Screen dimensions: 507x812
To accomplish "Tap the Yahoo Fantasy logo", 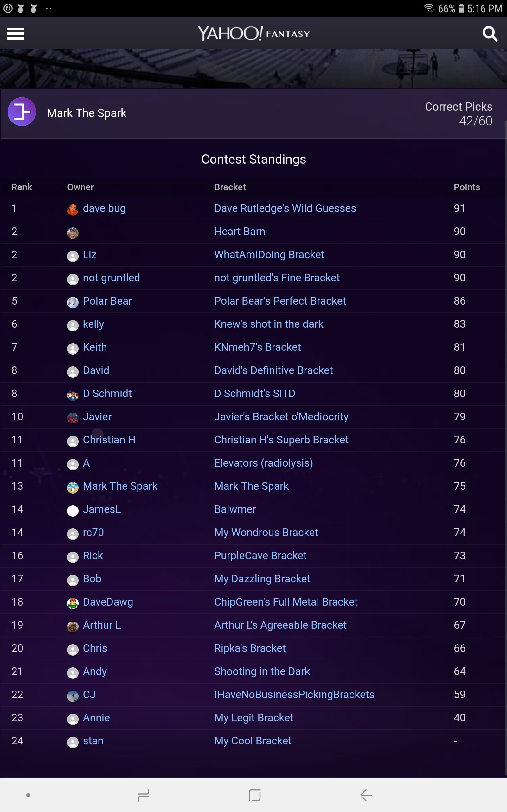I will tap(253, 34).
